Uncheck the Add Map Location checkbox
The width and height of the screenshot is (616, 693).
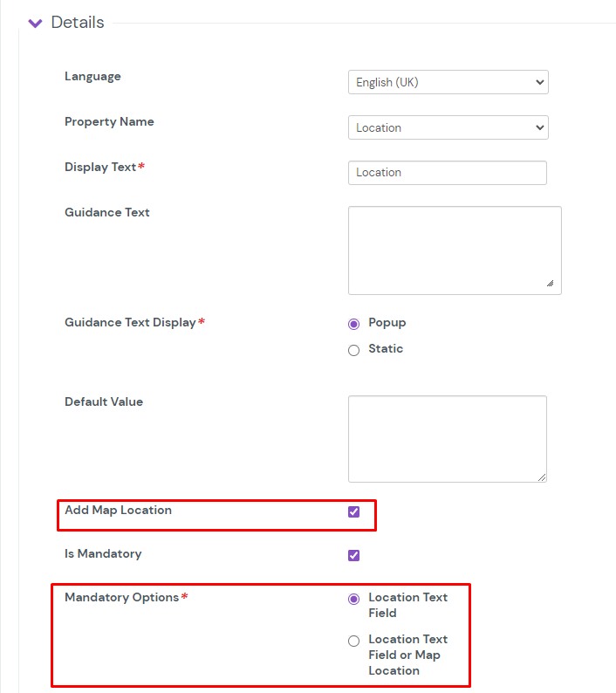pos(353,511)
